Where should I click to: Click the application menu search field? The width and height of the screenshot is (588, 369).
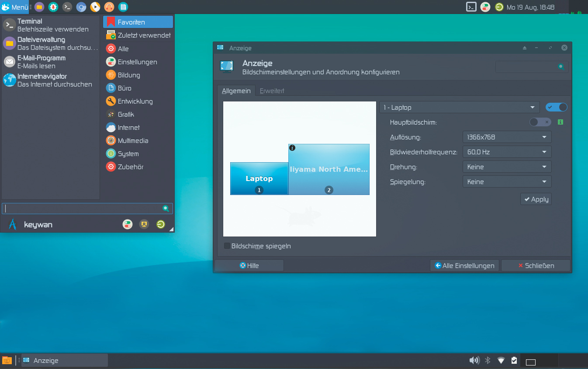83,209
